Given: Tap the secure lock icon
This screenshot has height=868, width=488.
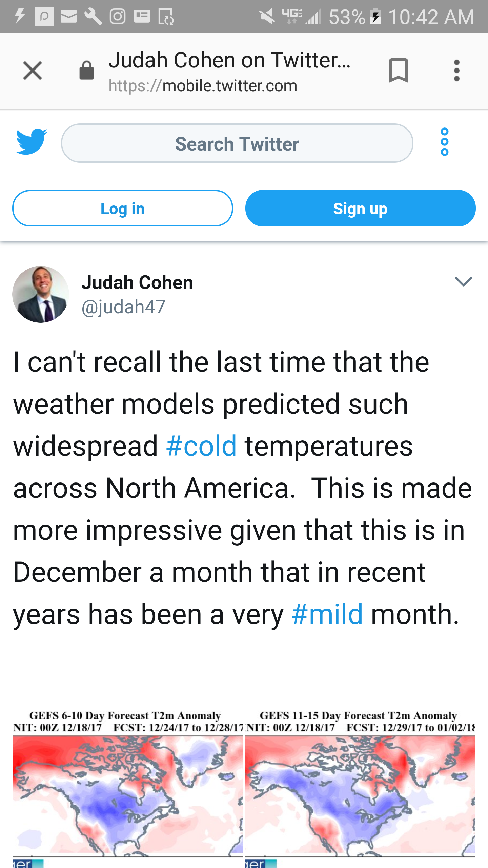Looking at the screenshot, I should (86, 71).
